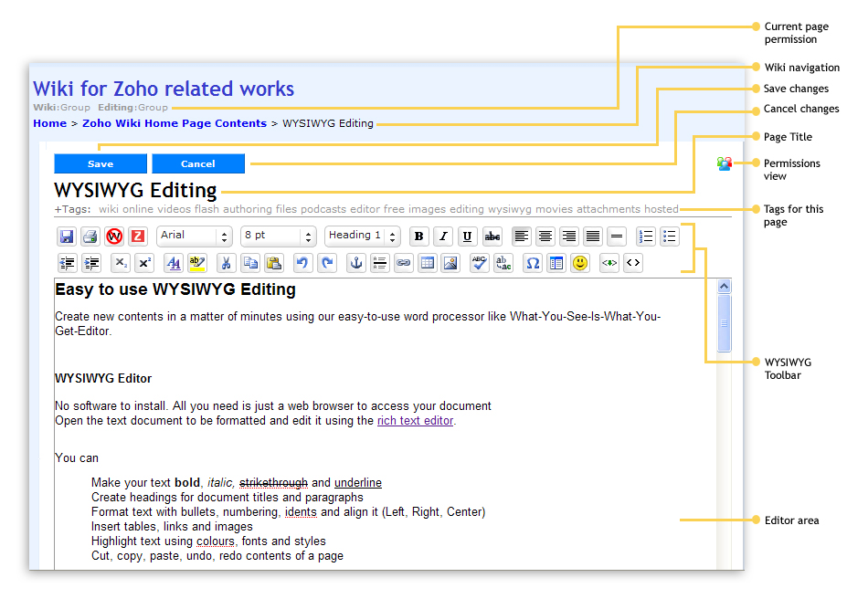Toggle bold formatting

(x=419, y=236)
